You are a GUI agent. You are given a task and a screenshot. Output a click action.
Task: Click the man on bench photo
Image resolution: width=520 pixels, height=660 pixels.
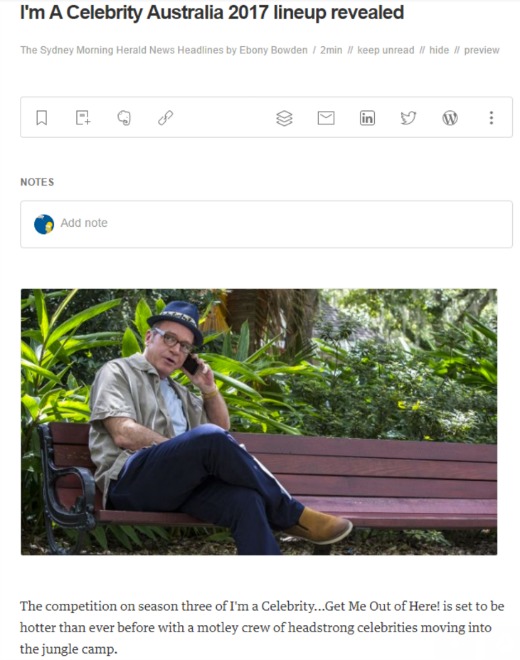click(x=259, y=422)
